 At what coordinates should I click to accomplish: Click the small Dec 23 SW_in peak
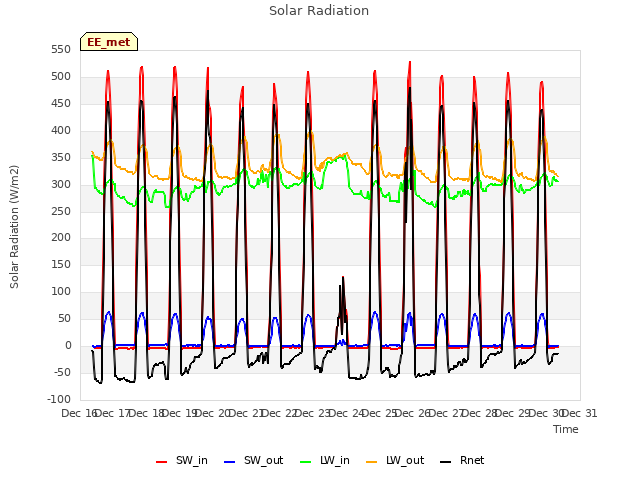click(343, 278)
